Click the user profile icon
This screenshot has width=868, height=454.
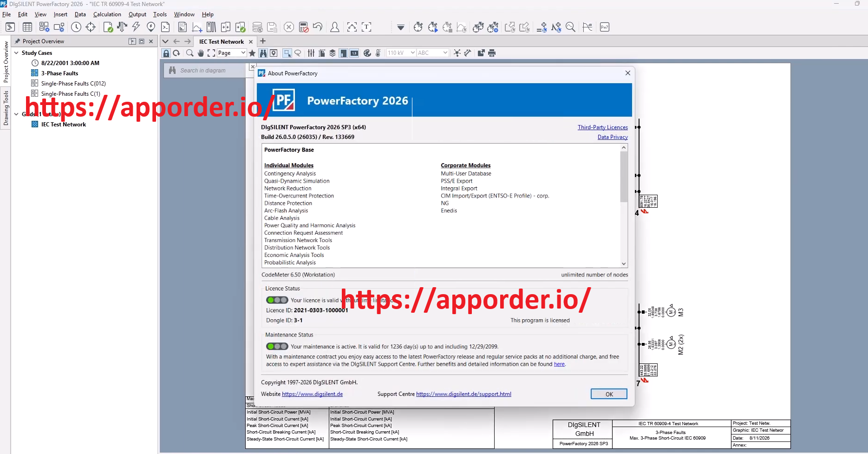[334, 27]
